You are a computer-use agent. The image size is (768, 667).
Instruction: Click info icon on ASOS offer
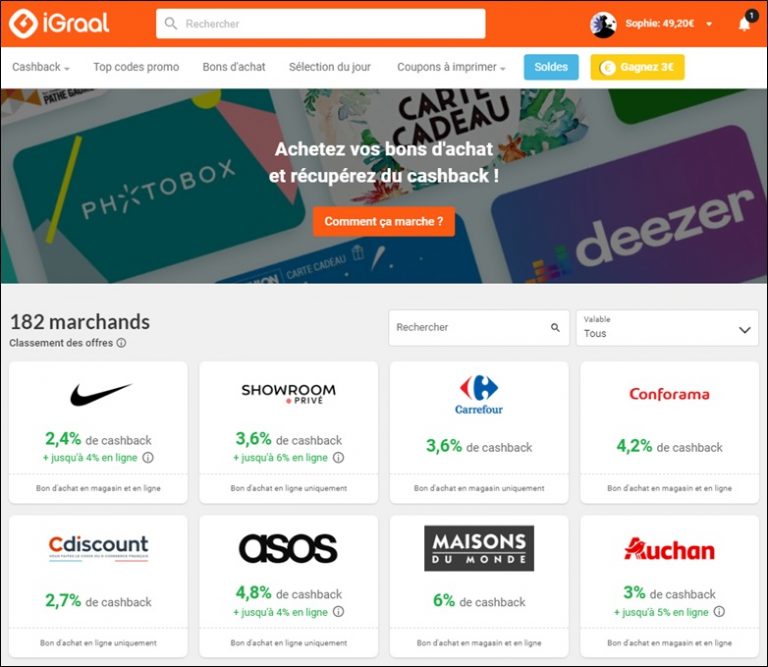338,612
